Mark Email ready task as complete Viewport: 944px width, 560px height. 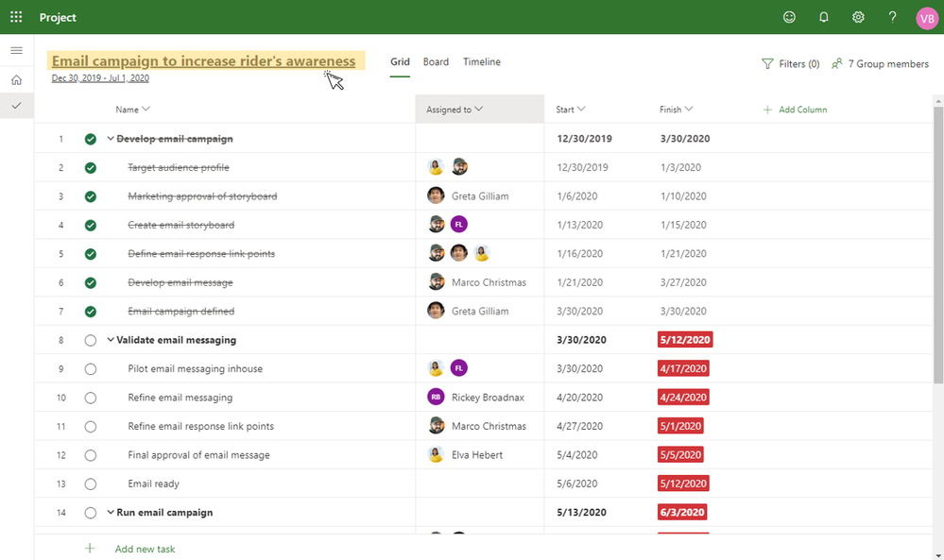point(91,484)
